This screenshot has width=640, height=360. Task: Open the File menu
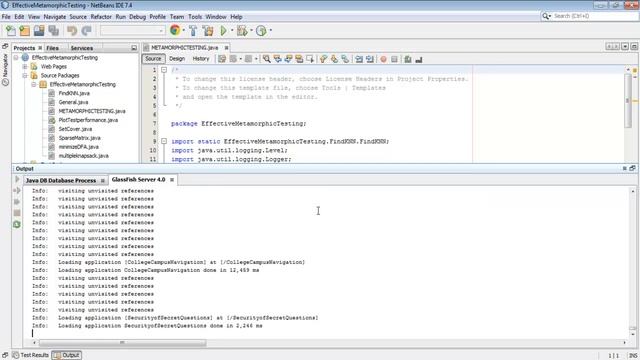click(x=6, y=17)
